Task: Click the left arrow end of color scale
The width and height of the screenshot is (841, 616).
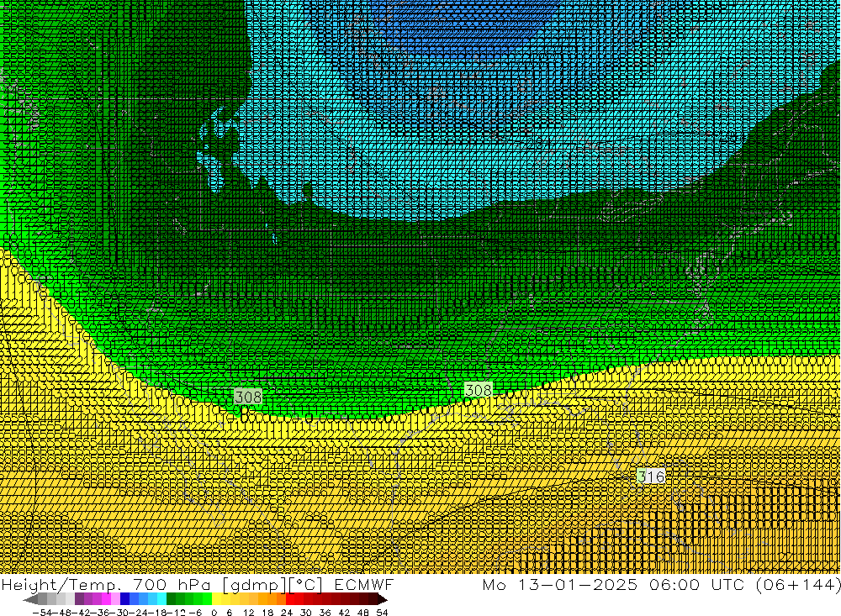Action: pyautogui.click(x=30, y=599)
